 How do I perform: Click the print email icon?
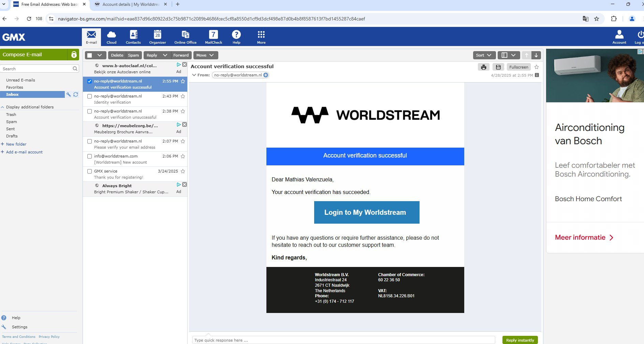[483, 67]
